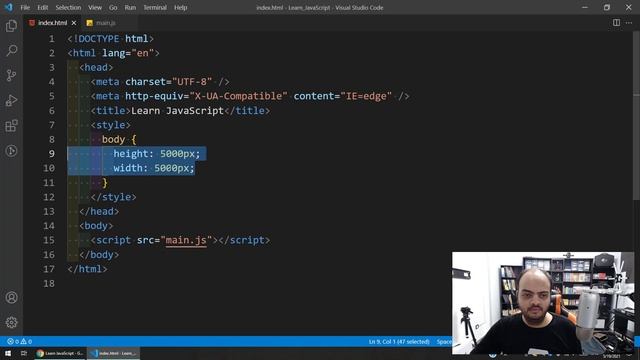Click the DOCTYPE declaration on line 1
Image resolution: width=640 pixels, height=360 pixels.
[110, 39]
